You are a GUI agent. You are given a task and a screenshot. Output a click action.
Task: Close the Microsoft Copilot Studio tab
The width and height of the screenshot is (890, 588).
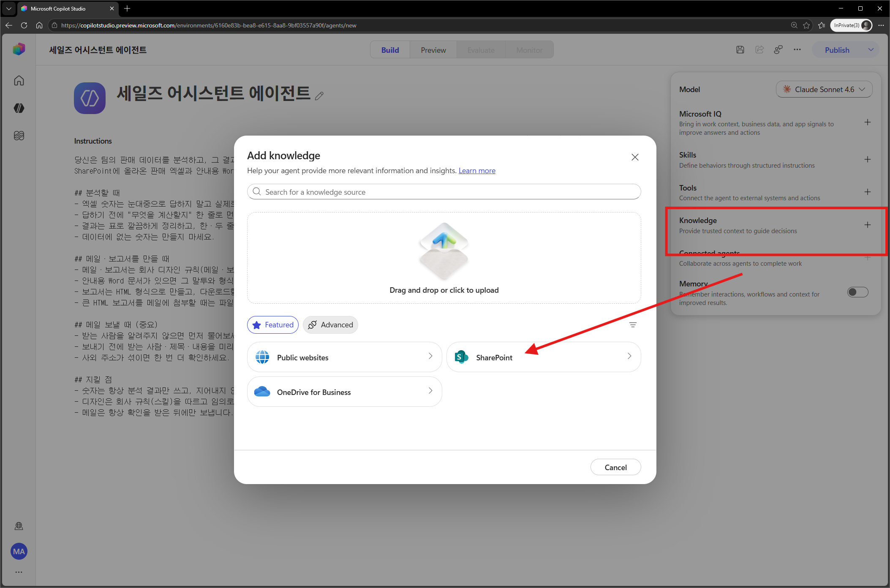click(112, 8)
